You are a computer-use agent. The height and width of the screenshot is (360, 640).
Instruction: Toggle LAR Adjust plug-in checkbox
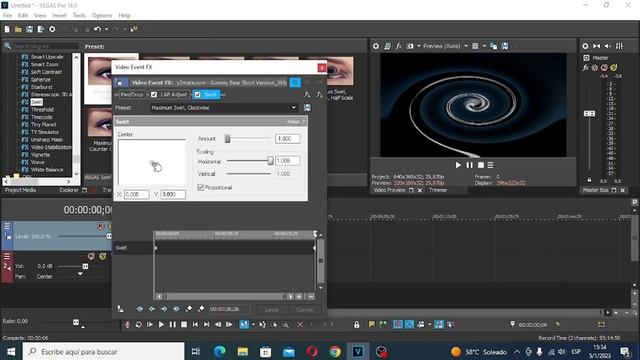point(154,95)
